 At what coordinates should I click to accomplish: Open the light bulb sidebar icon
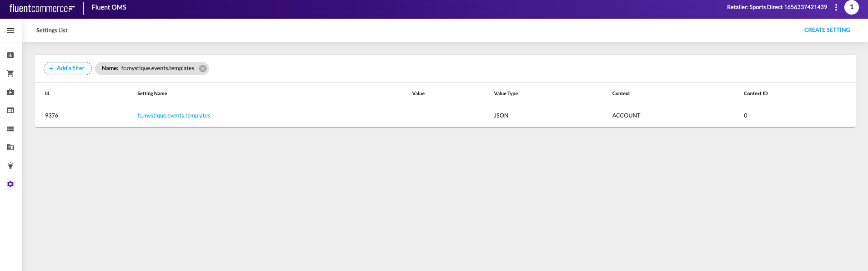point(10,166)
